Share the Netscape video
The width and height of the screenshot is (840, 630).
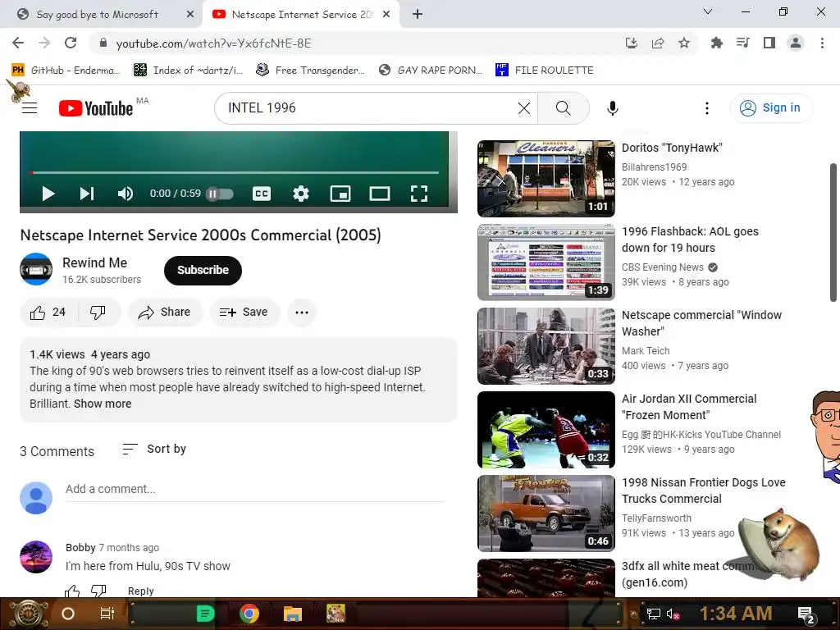pos(164,313)
